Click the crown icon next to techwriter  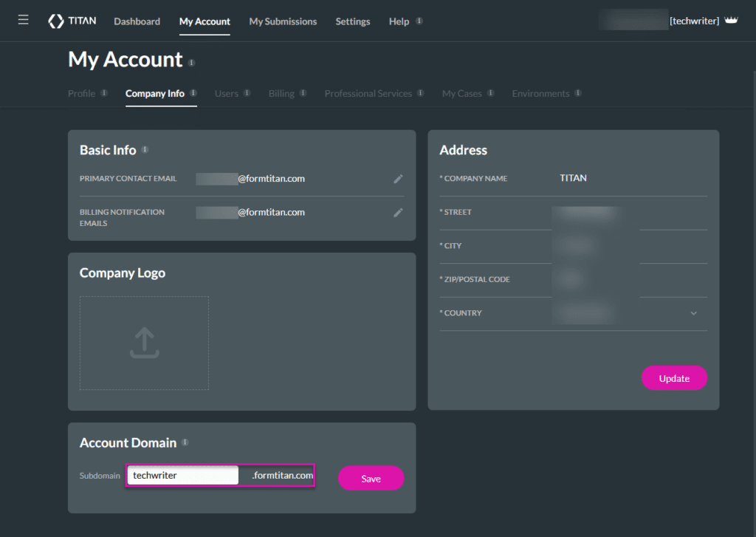pyautogui.click(x=731, y=21)
